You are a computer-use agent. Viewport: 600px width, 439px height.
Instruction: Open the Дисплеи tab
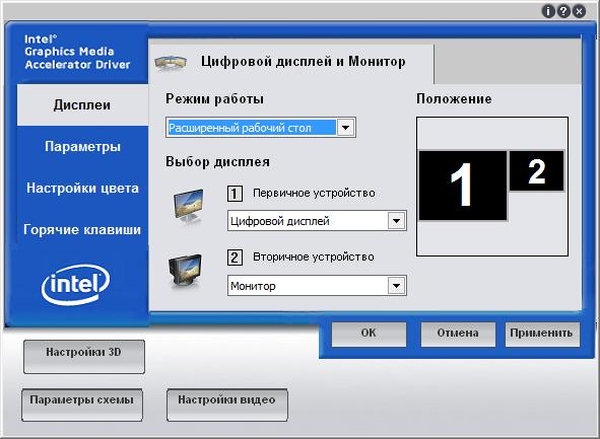click(x=82, y=105)
